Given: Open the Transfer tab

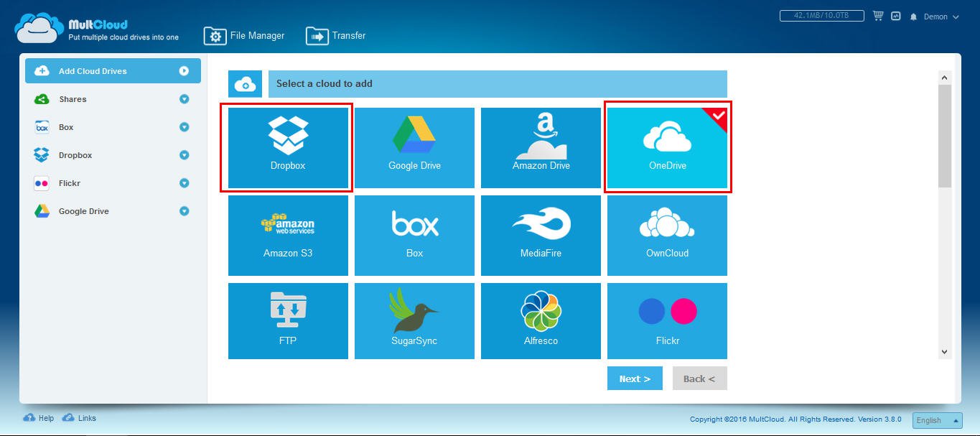Looking at the screenshot, I should pyautogui.click(x=336, y=35).
